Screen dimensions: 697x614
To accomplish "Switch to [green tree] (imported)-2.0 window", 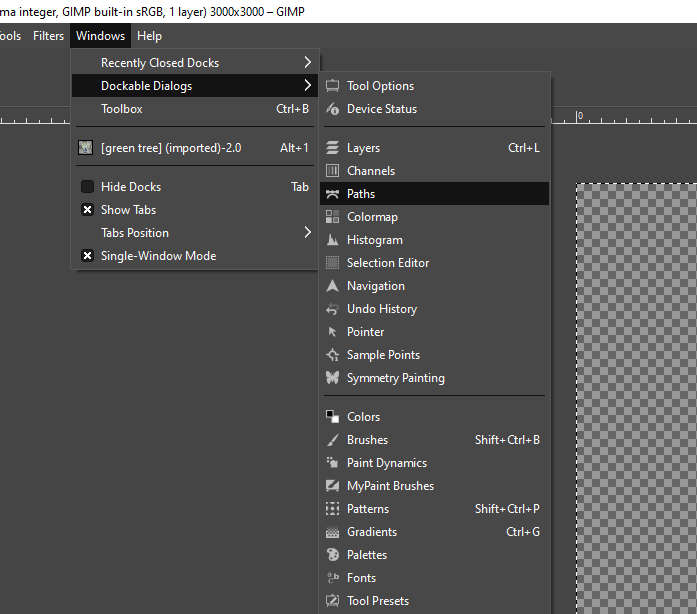I will coord(195,148).
